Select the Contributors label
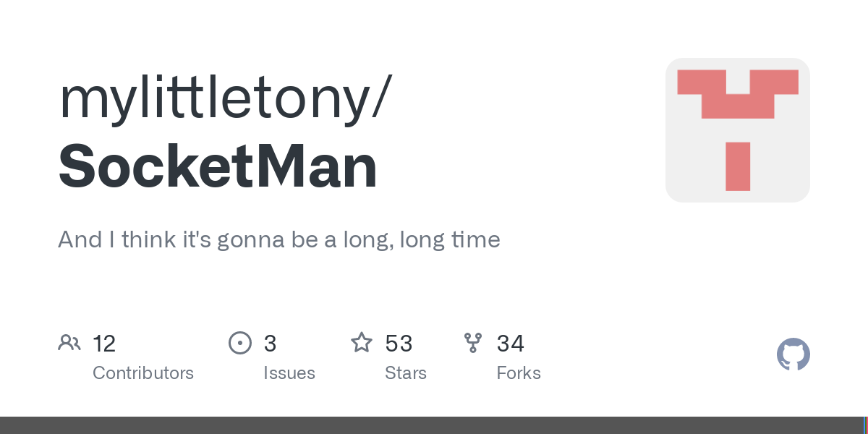This screenshot has width=868, height=434. click(143, 373)
